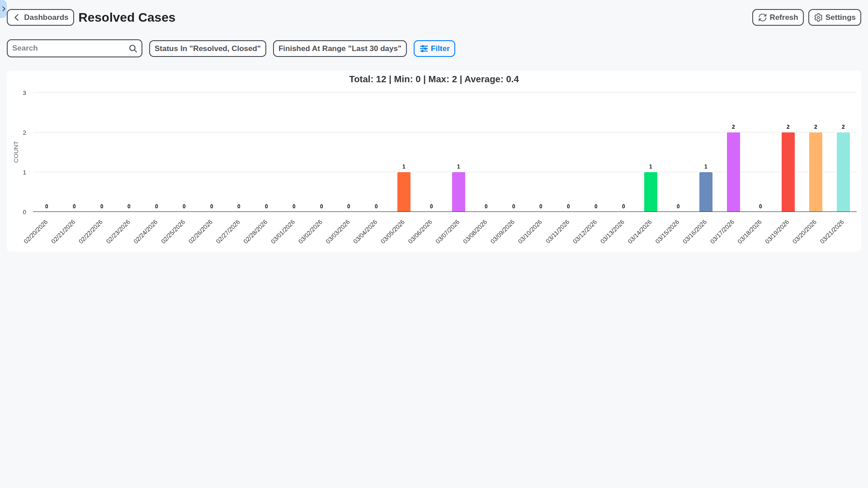Select the red bar for 03/19/2026
The width and height of the screenshot is (868, 488).
point(788,172)
